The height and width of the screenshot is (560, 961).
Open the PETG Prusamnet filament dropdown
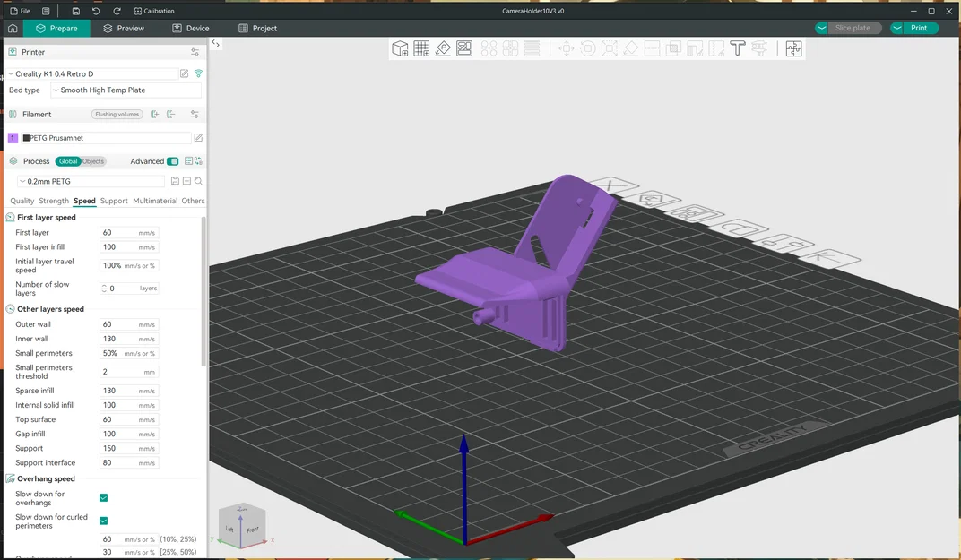106,138
